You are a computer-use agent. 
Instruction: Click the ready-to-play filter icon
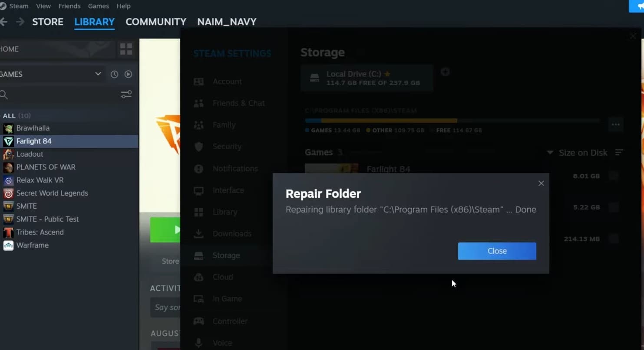[x=128, y=74]
